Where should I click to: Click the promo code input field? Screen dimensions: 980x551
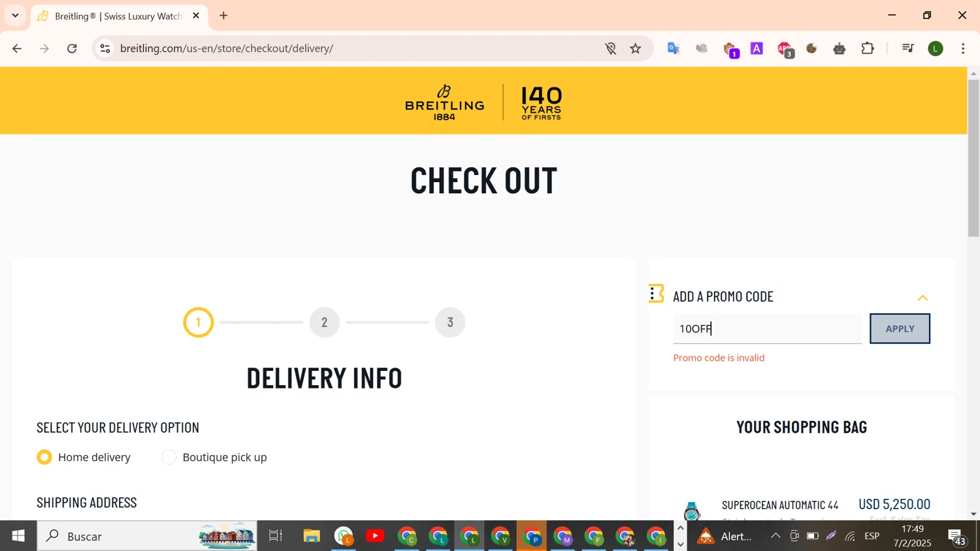pos(767,328)
